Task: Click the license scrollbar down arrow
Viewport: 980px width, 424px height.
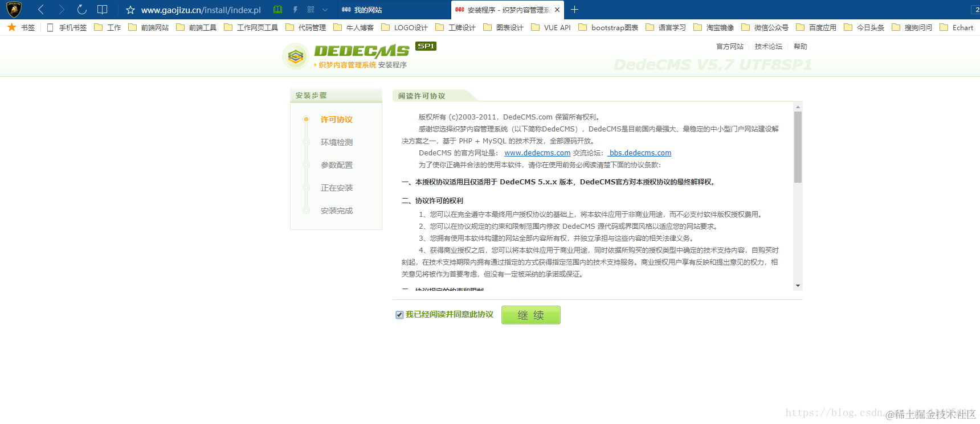Action: 798,286
